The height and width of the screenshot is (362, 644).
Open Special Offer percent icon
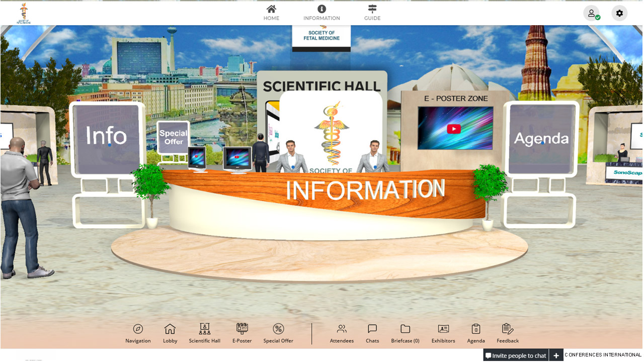(x=278, y=334)
